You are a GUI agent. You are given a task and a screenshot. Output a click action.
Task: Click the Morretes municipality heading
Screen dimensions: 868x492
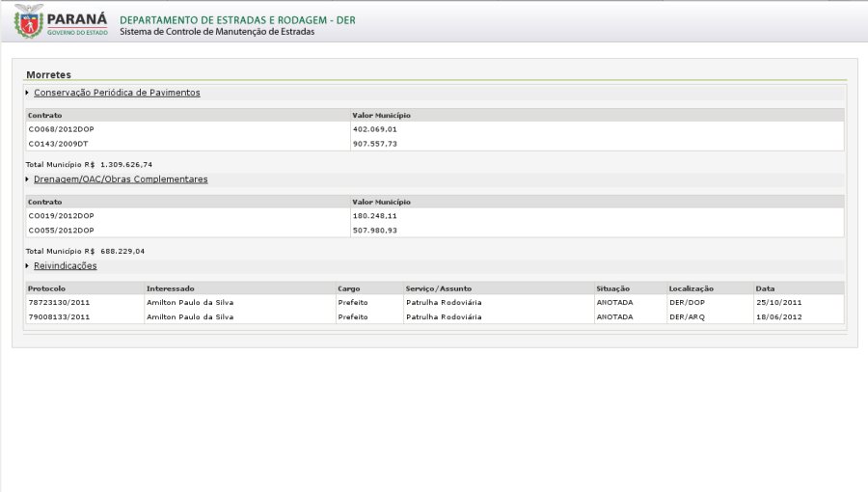pos(48,74)
